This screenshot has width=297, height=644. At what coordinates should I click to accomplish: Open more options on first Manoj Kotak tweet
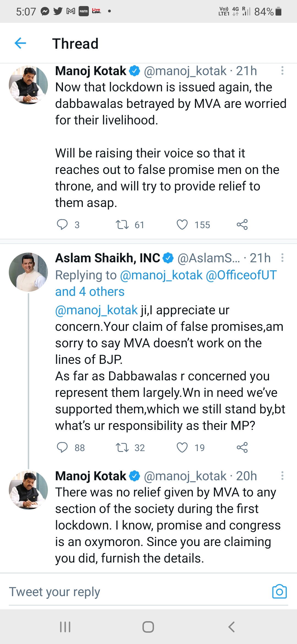click(282, 71)
